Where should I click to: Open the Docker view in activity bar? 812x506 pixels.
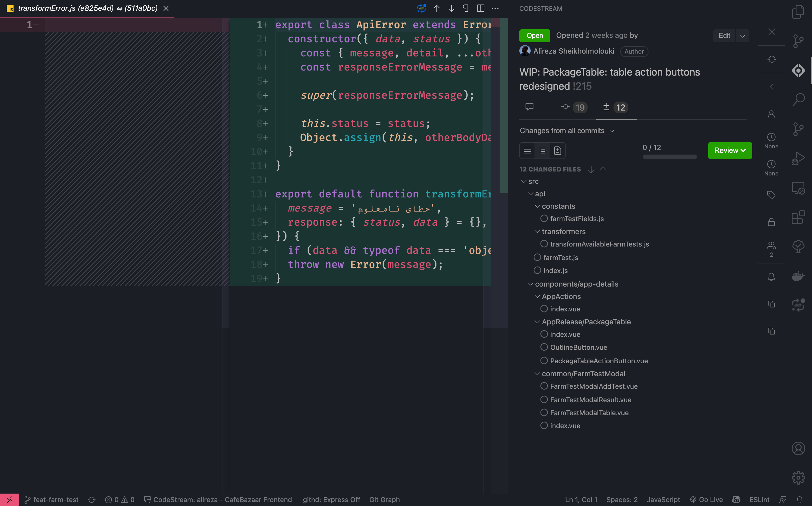point(798,276)
